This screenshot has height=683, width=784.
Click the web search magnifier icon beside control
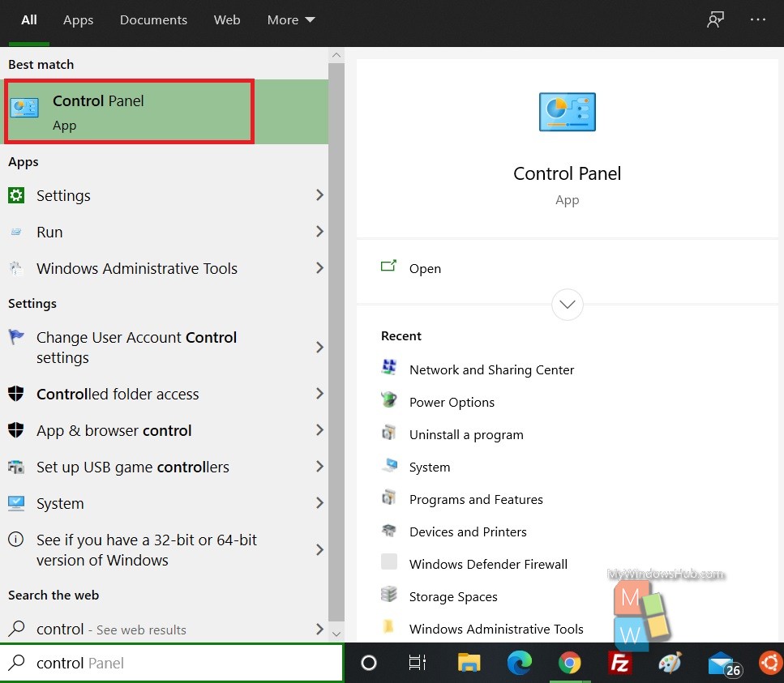click(x=16, y=628)
